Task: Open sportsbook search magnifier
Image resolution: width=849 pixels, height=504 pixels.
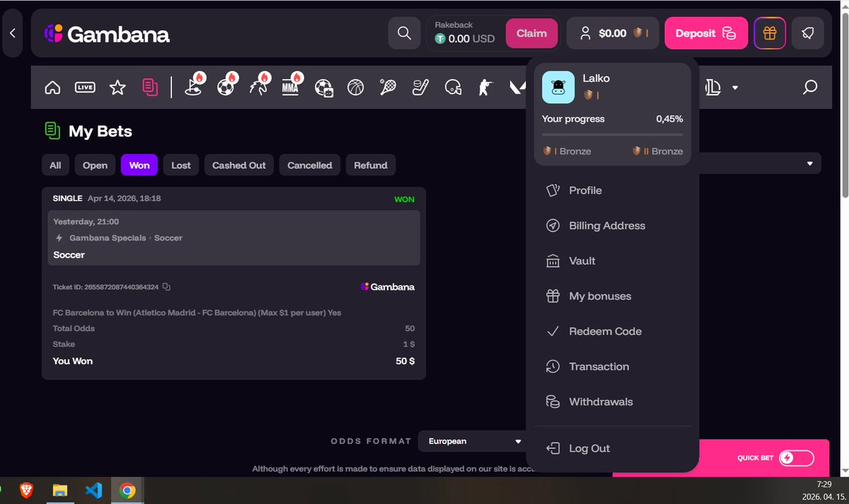Action: tap(810, 87)
